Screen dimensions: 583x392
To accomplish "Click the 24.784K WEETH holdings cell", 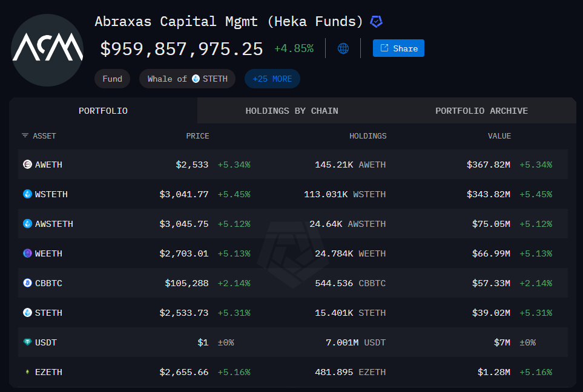I will 351,254.
